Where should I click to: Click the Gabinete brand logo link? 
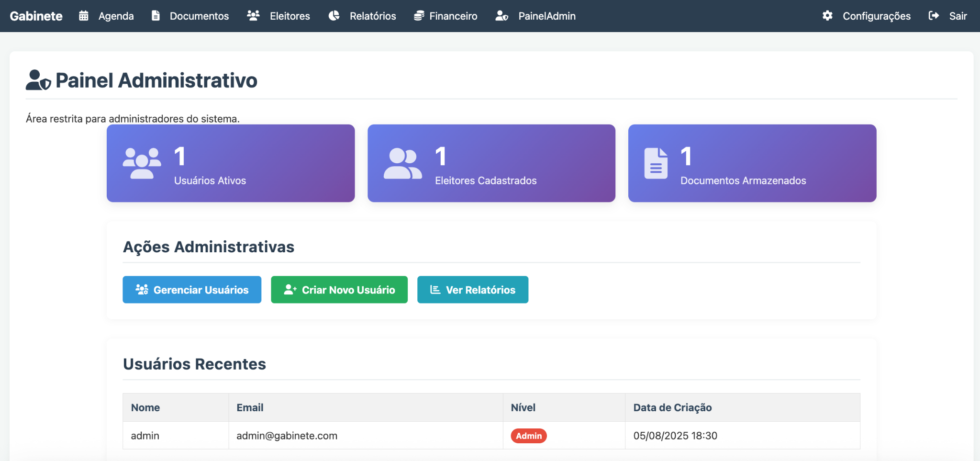(x=36, y=16)
